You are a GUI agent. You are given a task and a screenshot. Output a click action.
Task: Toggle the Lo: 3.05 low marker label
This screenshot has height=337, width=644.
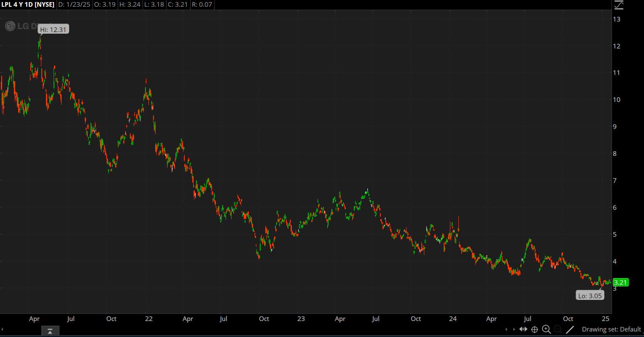click(x=590, y=295)
